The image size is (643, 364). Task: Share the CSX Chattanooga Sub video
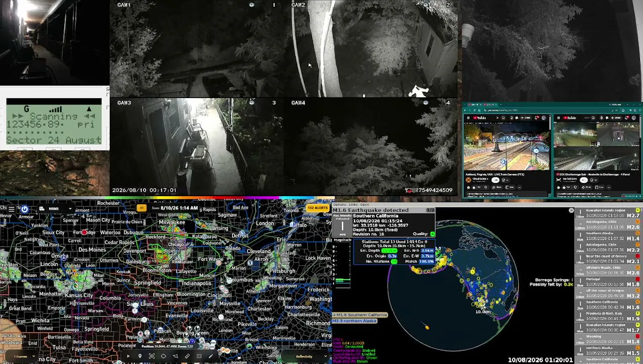pos(586,187)
